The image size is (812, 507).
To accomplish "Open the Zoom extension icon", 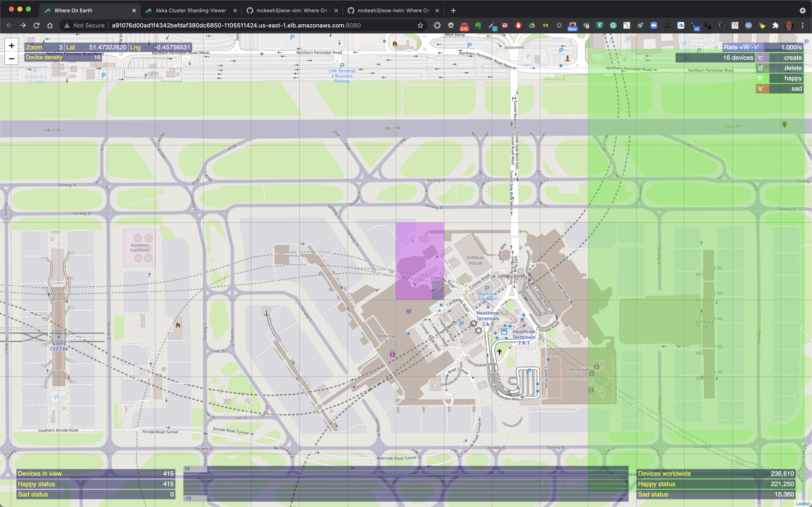I will [654, 26].
